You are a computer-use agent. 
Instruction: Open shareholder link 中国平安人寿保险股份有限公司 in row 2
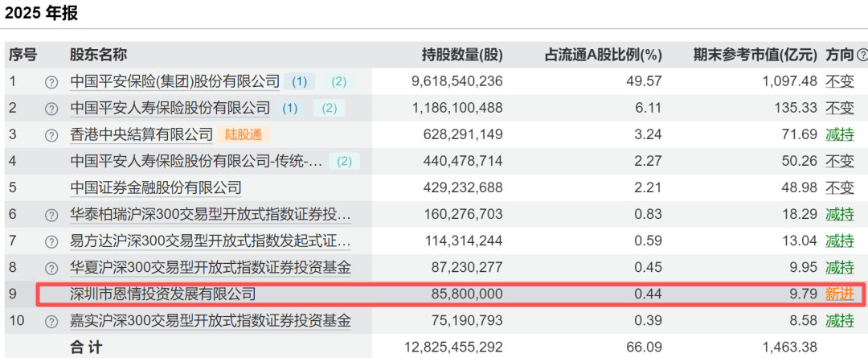point(170,108)
